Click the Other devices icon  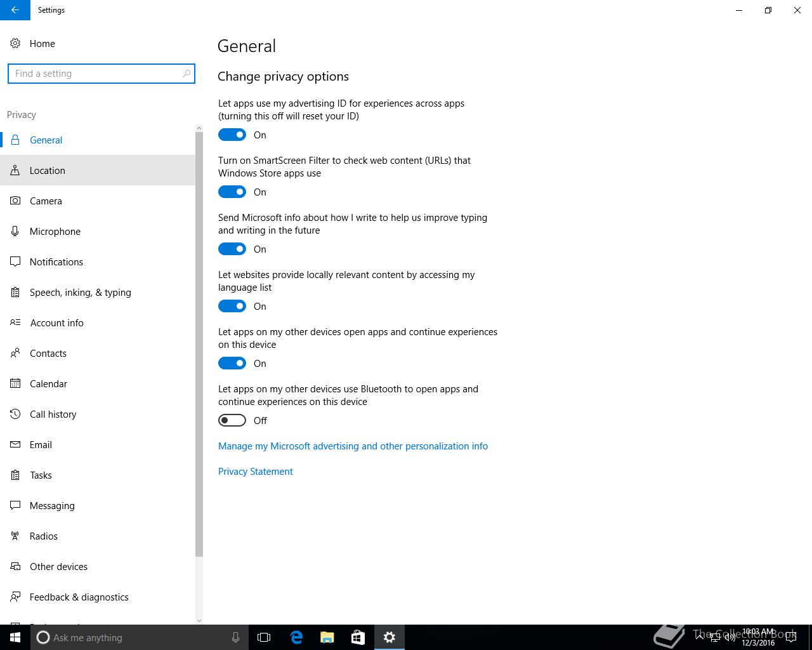click(15, 566)
